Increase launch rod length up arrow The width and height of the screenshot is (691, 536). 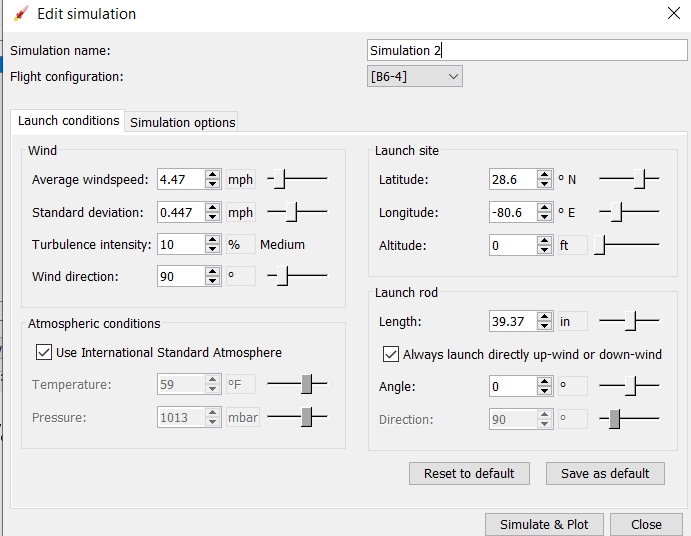[x=545, y=316]
